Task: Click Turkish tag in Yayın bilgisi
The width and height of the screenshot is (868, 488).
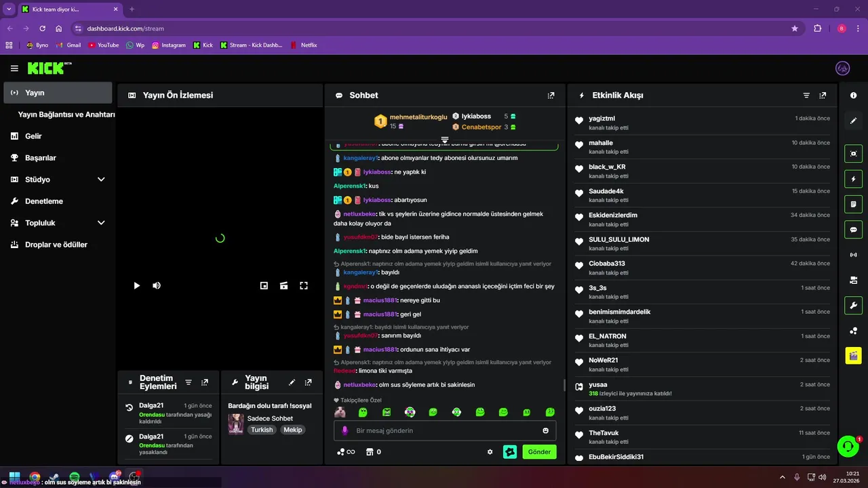Action: click(262, 430)
